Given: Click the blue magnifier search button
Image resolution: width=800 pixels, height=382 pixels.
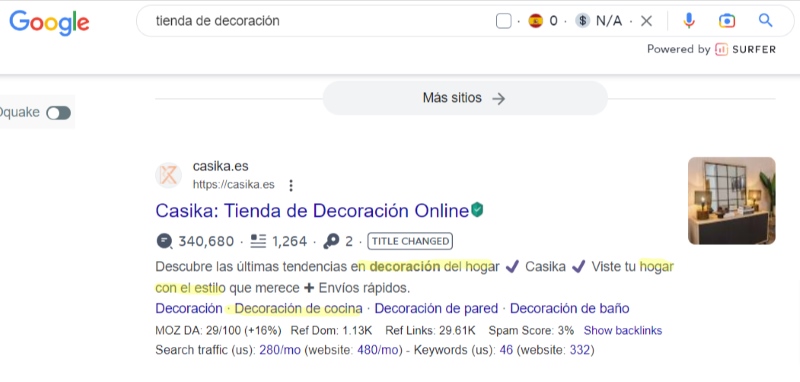Looking at the screenshot, I should click(x=765, y=21).
